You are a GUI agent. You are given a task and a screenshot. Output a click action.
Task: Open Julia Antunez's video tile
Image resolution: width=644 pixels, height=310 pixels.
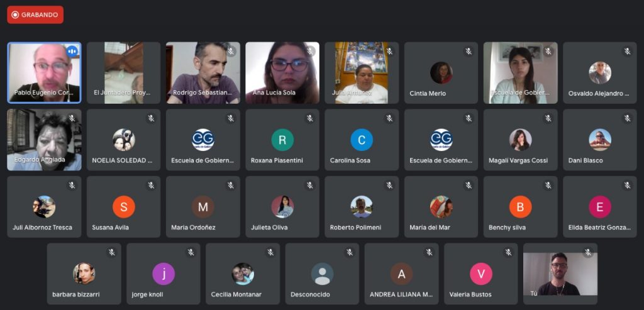point(362,72)
